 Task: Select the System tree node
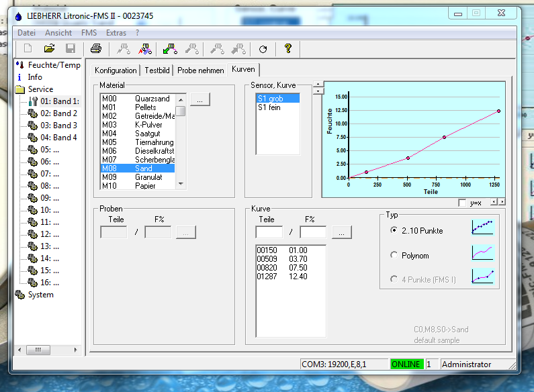click(x=40, y=295)
